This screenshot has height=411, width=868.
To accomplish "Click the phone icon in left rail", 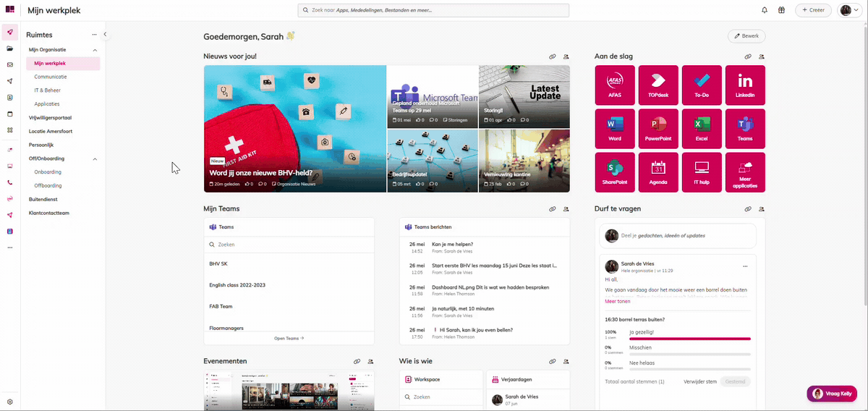I will click(10, 183).
